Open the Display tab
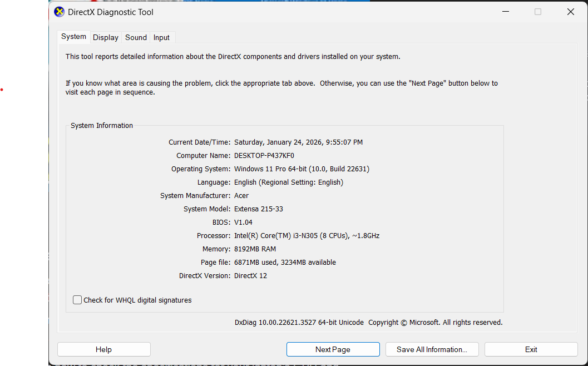Screen dimensions: 588x366 click(x=105, y=37)
